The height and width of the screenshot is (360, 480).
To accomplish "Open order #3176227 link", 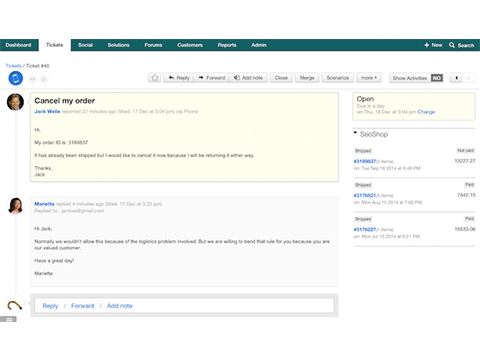I will pyautogui.click(x=365, y=229).
